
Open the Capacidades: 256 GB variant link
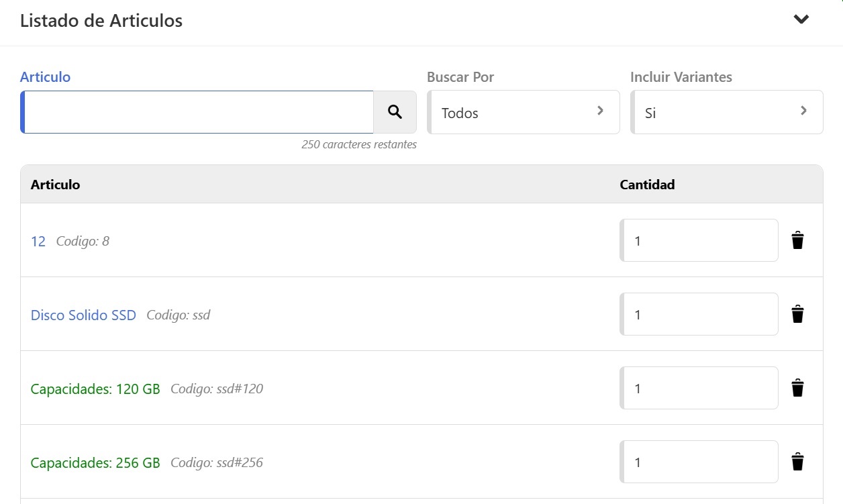point(95,462)
